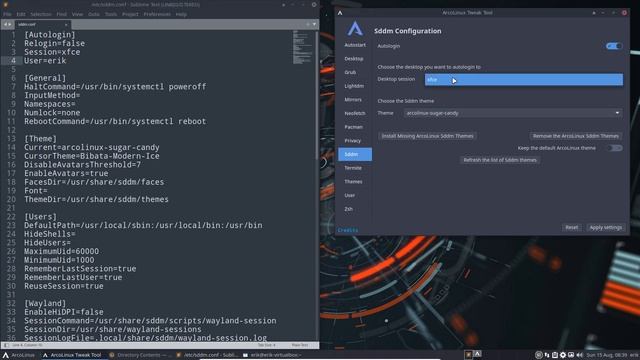Open the Selection menu in Sublime

pyautogui.click(x=41, y=14)
